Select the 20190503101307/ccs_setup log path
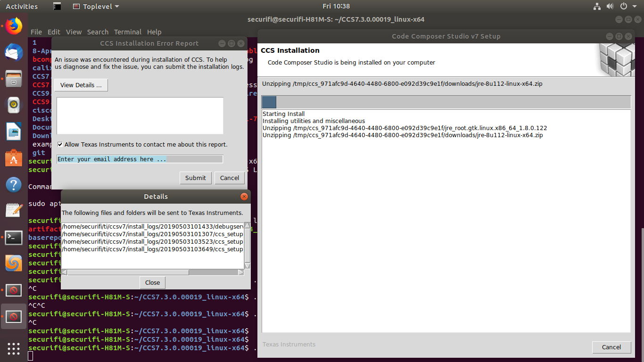 pos(152,234)
